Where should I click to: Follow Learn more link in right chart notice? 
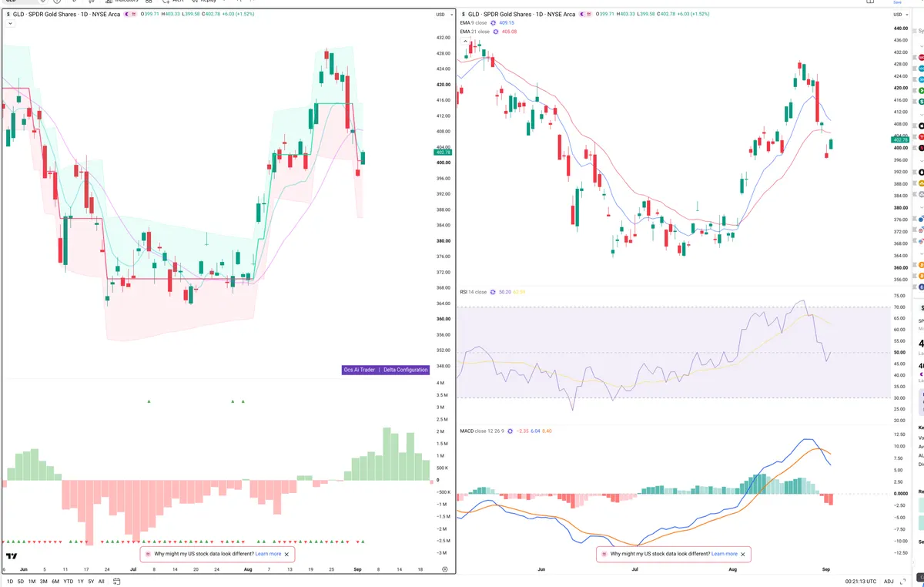pyautogui.click(x=725, y=554)
